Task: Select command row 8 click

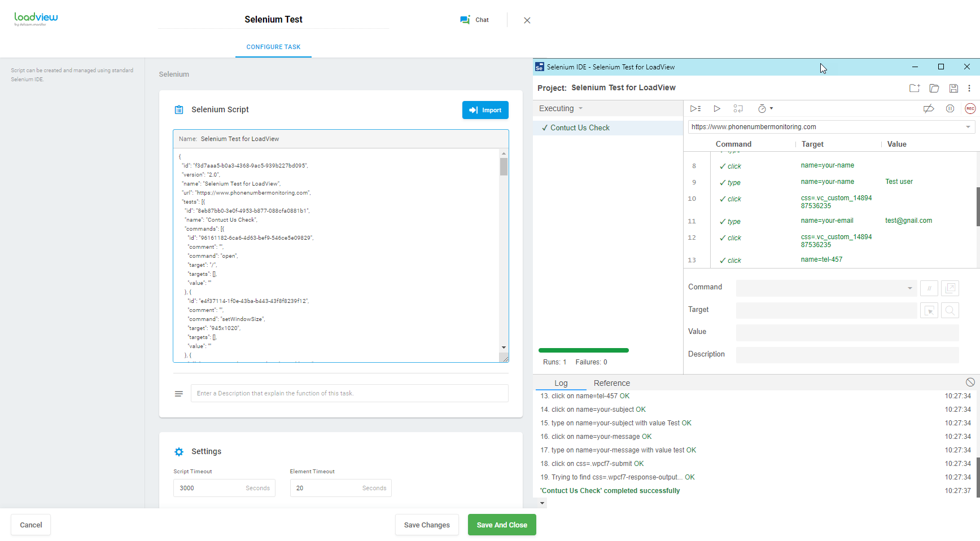Action: pos(830,166)
